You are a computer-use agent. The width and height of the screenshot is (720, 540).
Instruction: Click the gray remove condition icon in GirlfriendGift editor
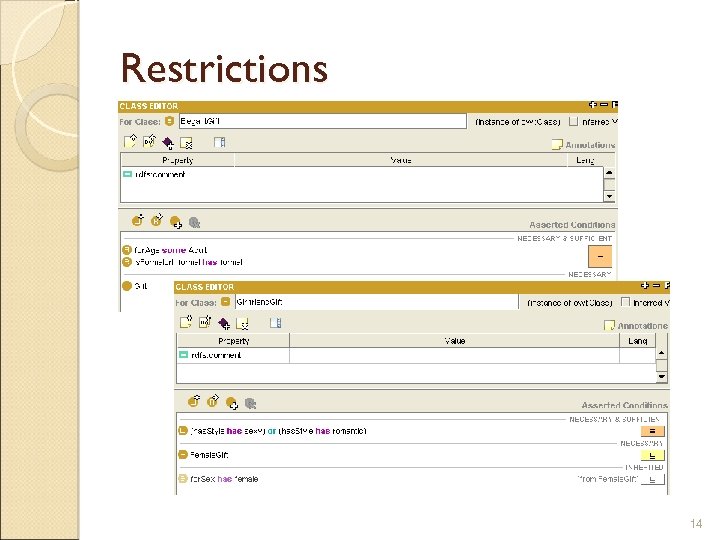[x=250, y=403]
